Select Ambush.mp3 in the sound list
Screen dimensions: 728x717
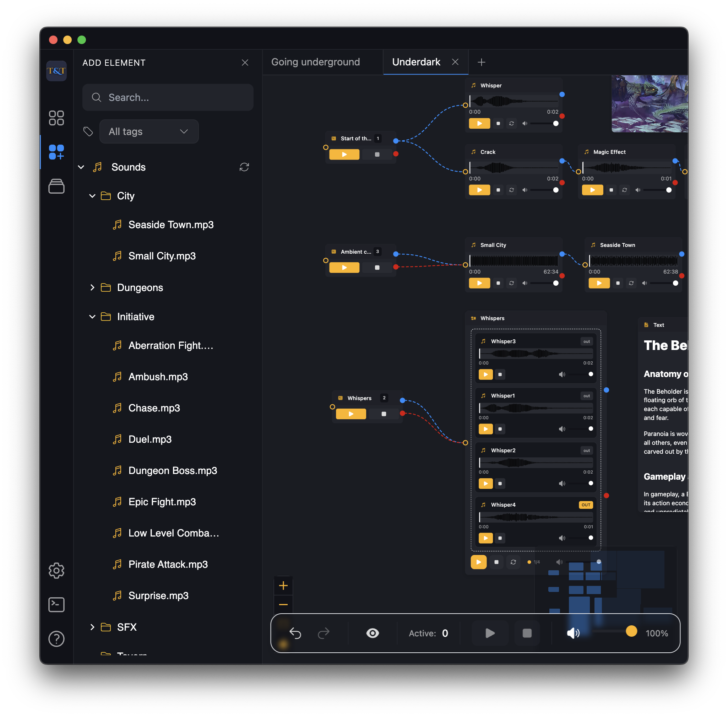click(x=158, y=377)
